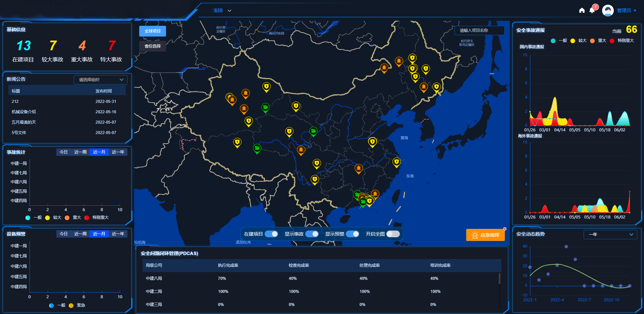Click the yellow accident marker near 东海
Screen dimensions: 644x314
tap(396, 162)
